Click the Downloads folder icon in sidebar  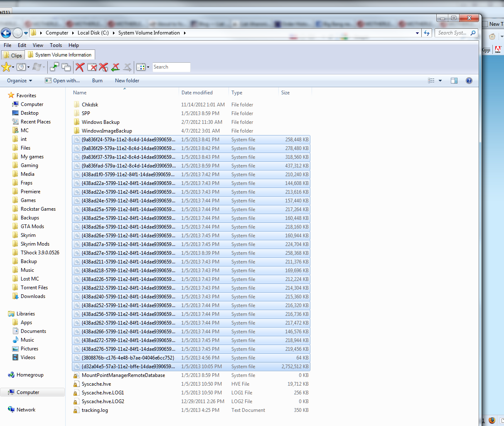pyautogui.click(x=15, y=296)
